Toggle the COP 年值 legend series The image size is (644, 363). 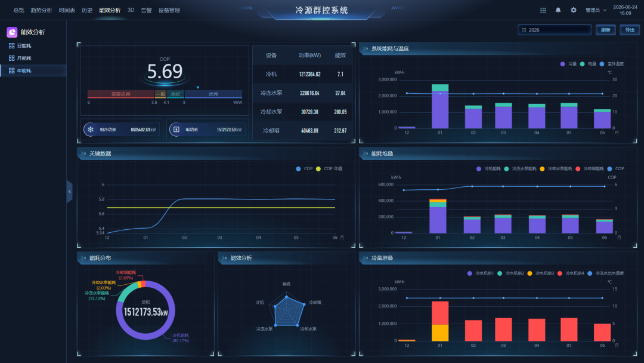tap(329, 168)
